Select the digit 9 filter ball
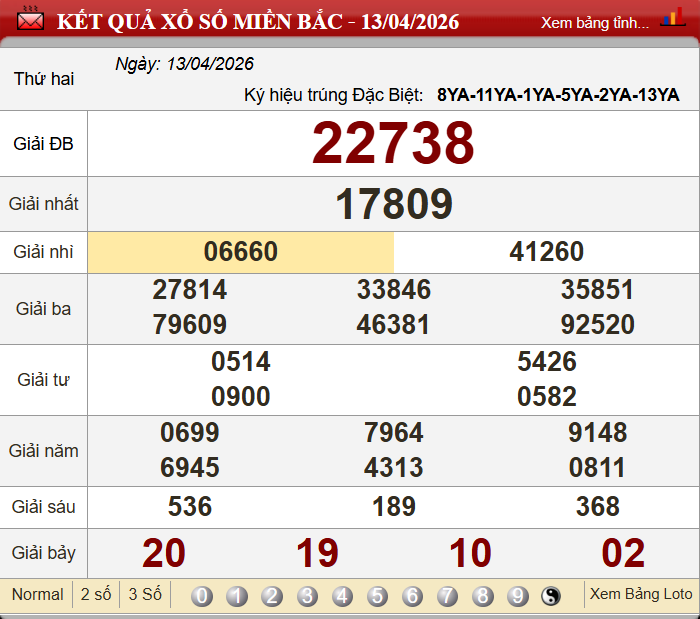The height and width of the screenshot is (619, 700). pyautogui.click(x=517, y=596)
